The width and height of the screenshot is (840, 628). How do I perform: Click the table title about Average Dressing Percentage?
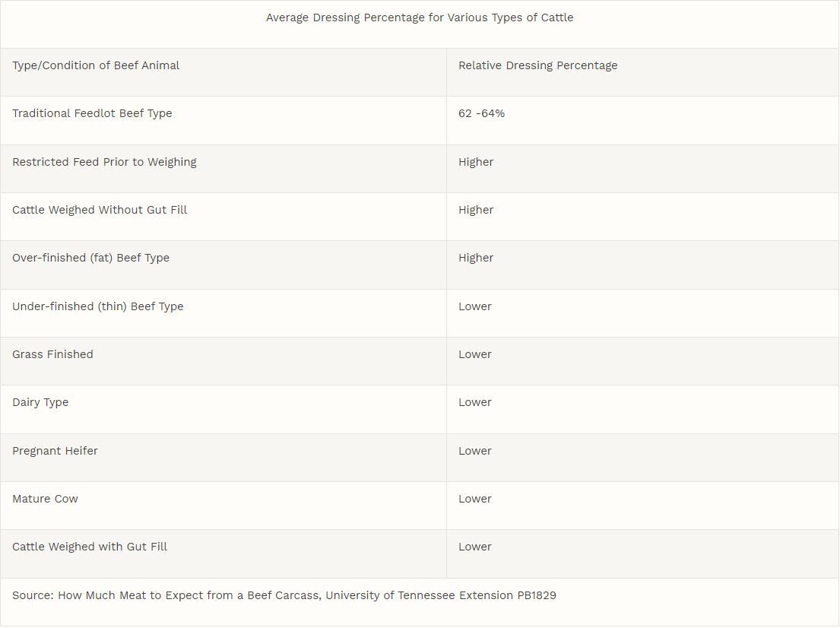point(420,17)
